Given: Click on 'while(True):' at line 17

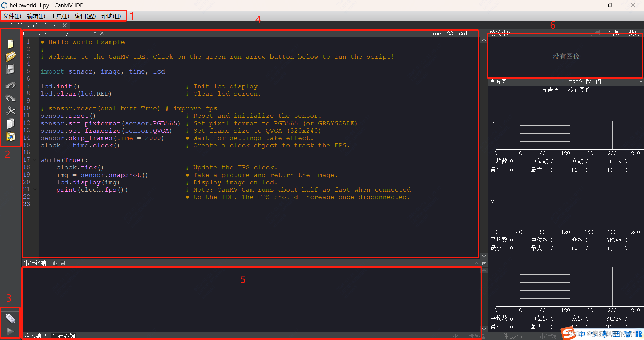Looking at the screenshot, I should pos(64,160).
